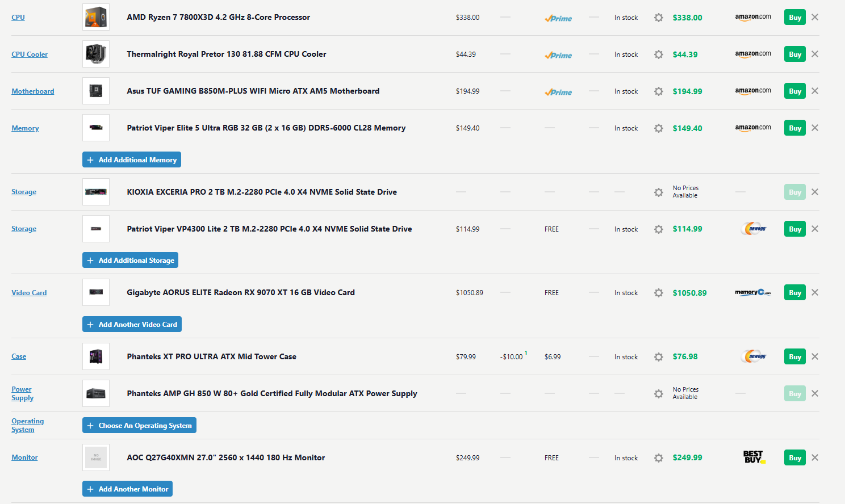Click Newegg logo for the Phanteks case
Viewport: 845px width, 504px height.
(754, 356)
